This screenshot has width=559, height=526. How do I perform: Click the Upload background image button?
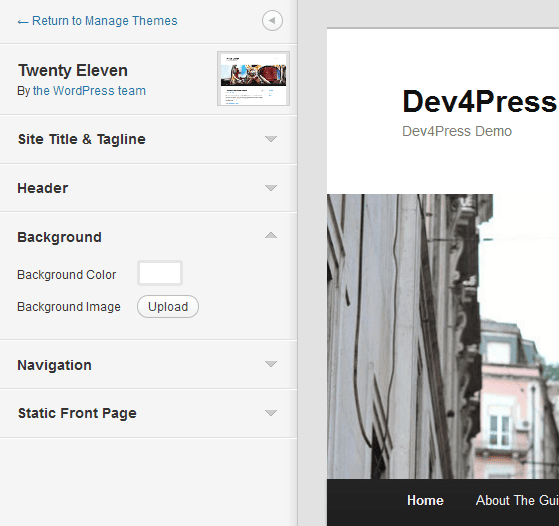tap(168, 306)
